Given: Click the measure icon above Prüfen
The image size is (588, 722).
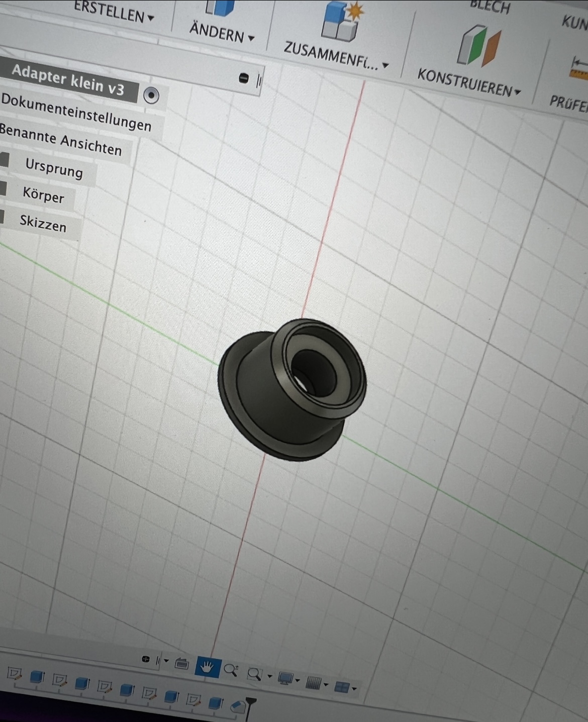Looking at the screenshot, I should point(579,68).
